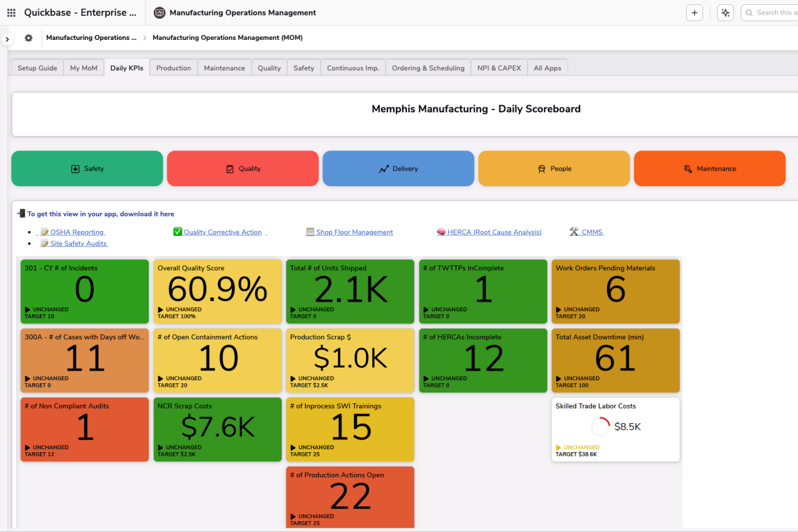Open the AI sparkle assistant icon
Screen dimensions: 798x532
[725, 13]
